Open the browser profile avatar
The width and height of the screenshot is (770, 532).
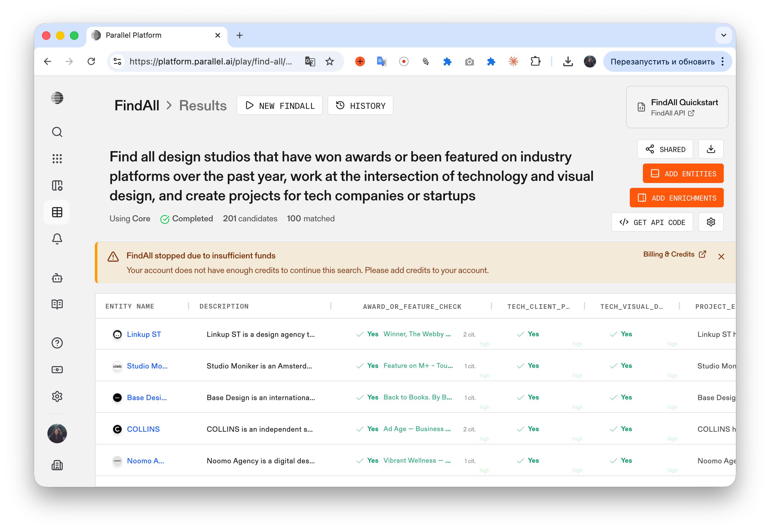coord(590,61)
